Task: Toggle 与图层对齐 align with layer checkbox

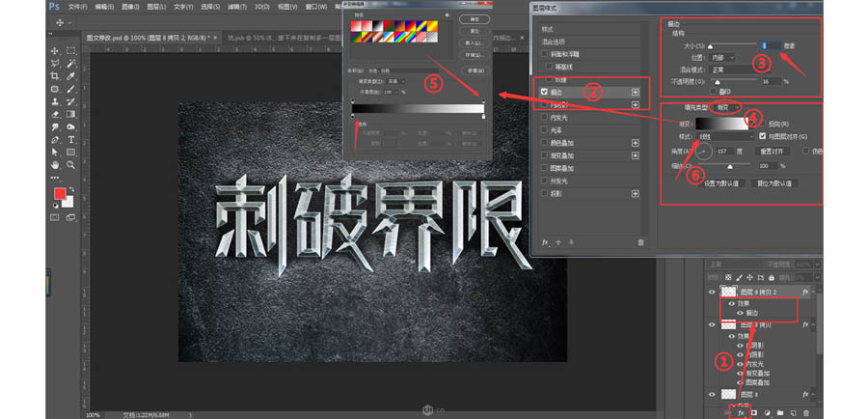Action: click(x=763, y=136)
